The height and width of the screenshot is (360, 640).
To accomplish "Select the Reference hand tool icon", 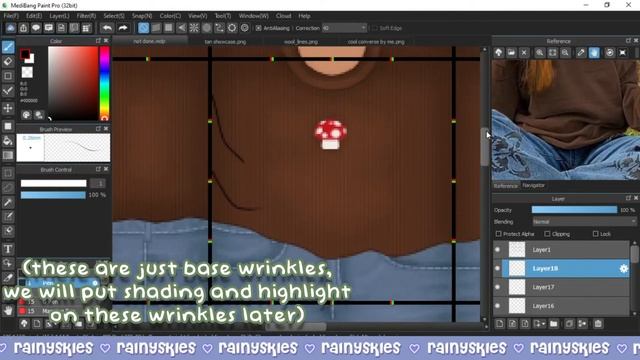I will [x=594, y=53].
